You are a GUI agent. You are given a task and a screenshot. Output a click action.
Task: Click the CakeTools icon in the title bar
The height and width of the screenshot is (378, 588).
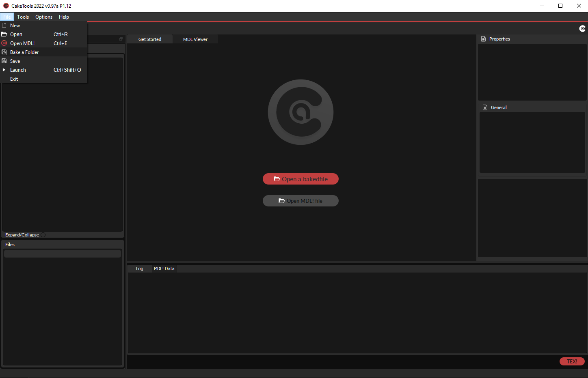(6, 6)
